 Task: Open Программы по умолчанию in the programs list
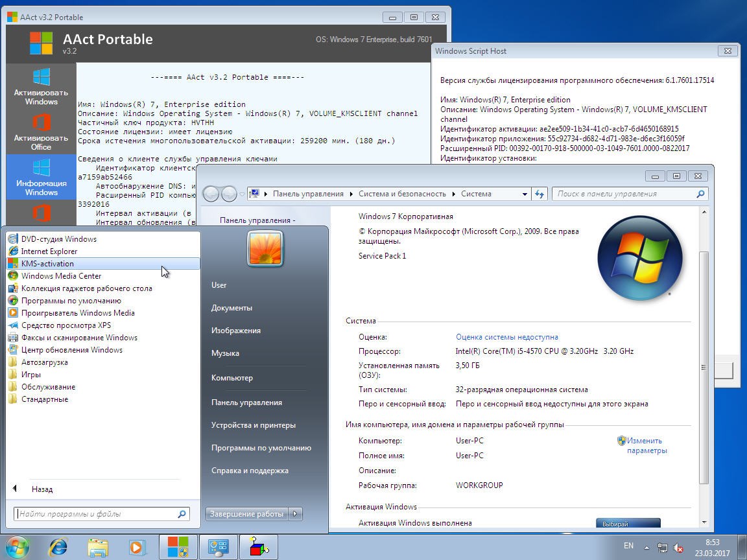tap(102, 301)
